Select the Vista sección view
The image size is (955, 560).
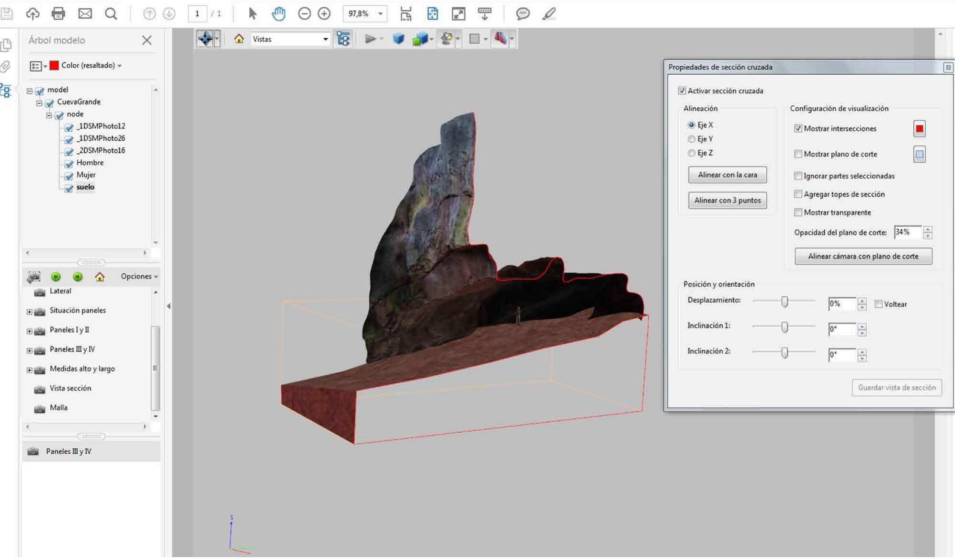[x=70, y=389]
